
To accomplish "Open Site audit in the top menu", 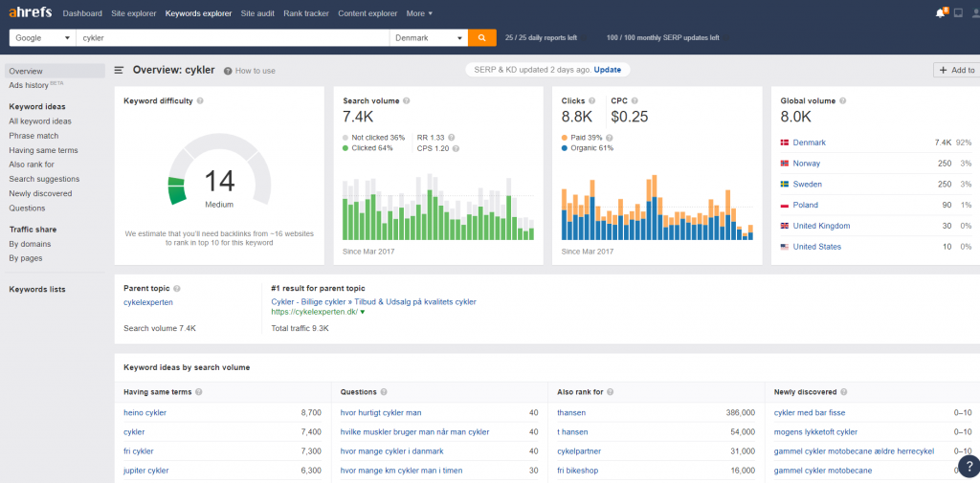I will [x=258, y=13].
